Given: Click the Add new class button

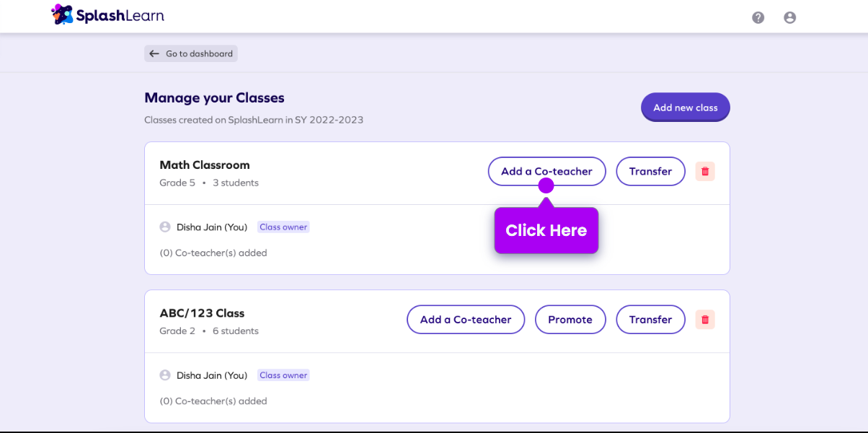Looking at the screenshot, I should (x=685, y=108).
